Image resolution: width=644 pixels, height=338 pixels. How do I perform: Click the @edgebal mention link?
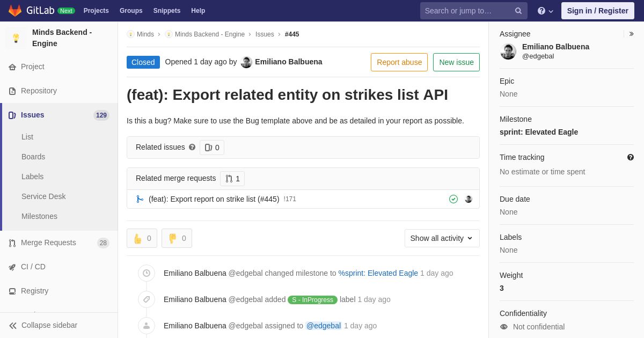pyautogui.click(x=324, y=326)
